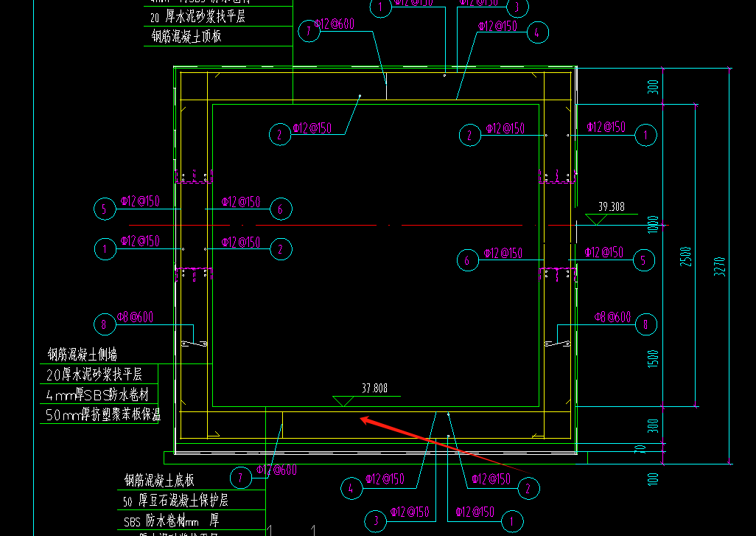Click the 50 厚豆石混凝土保护层 note
Image resolution: width=756 pixels, height=536 pixels.
click(x=175, y=501)
